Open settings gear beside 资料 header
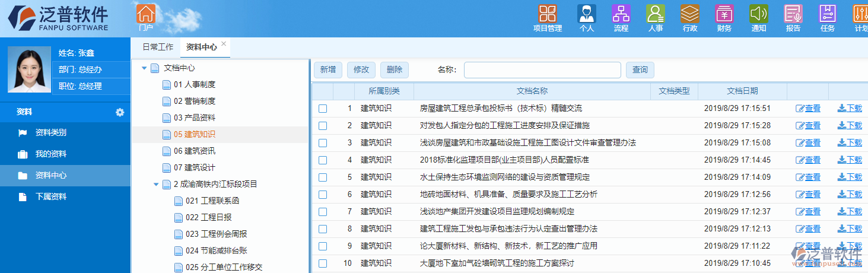This screenshot has width=868, height=273. [120, 112]
